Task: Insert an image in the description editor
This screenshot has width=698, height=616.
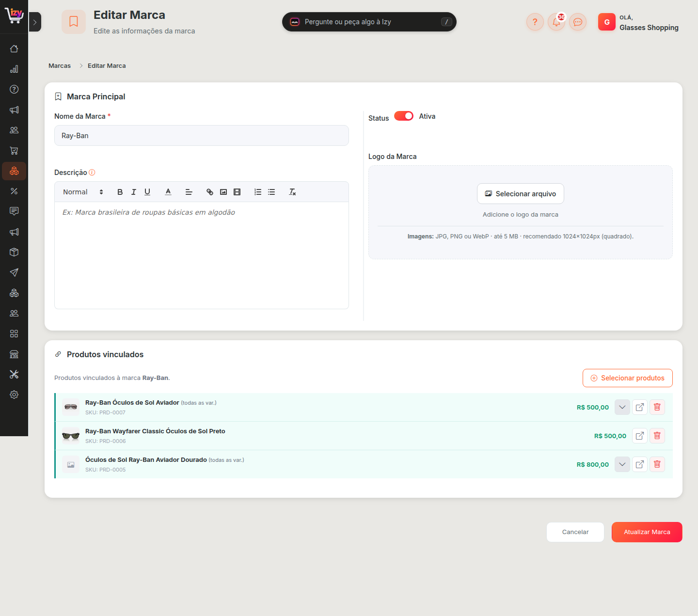Action: (x=223, y=192)
